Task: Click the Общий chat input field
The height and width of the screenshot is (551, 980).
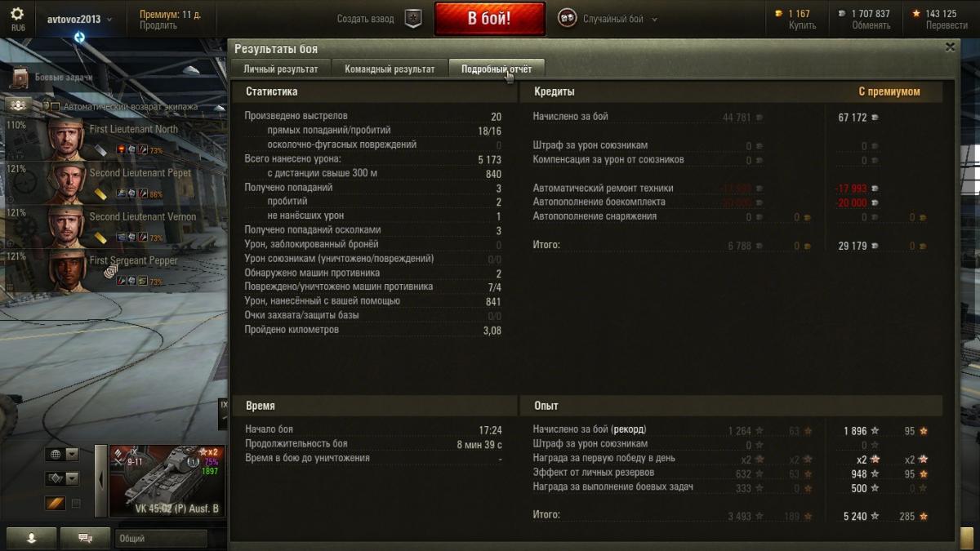Action: pyautogui.click(x=161, y=539)
